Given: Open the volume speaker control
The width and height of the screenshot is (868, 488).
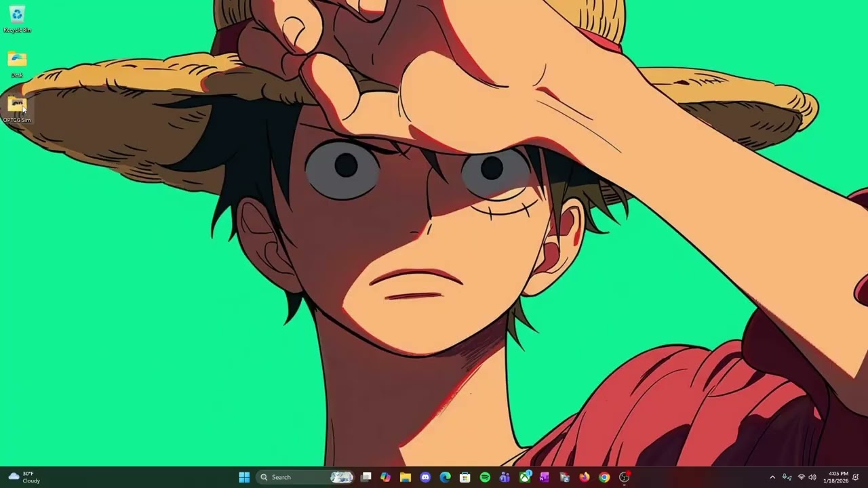Looking at the screenshot, I should pos(812,477).
